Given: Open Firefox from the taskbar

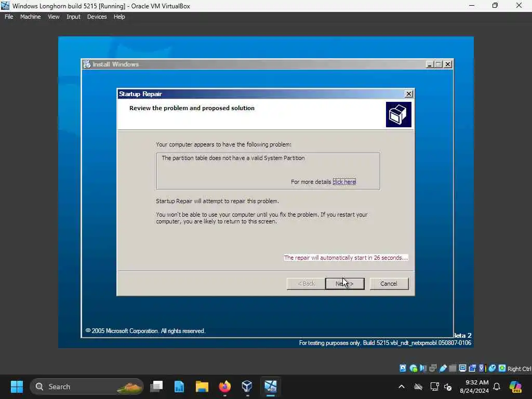Looking at the screenshot, I should (224, 387).
